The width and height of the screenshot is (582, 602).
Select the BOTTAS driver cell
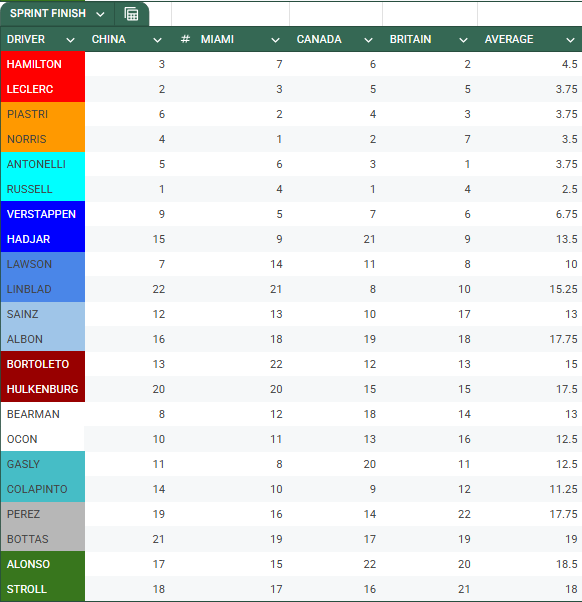click(43, 539)
